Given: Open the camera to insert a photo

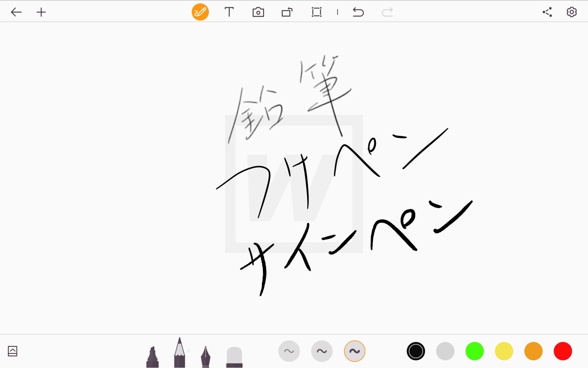Looking at the screenshot, I should click(x=258, y=12).
